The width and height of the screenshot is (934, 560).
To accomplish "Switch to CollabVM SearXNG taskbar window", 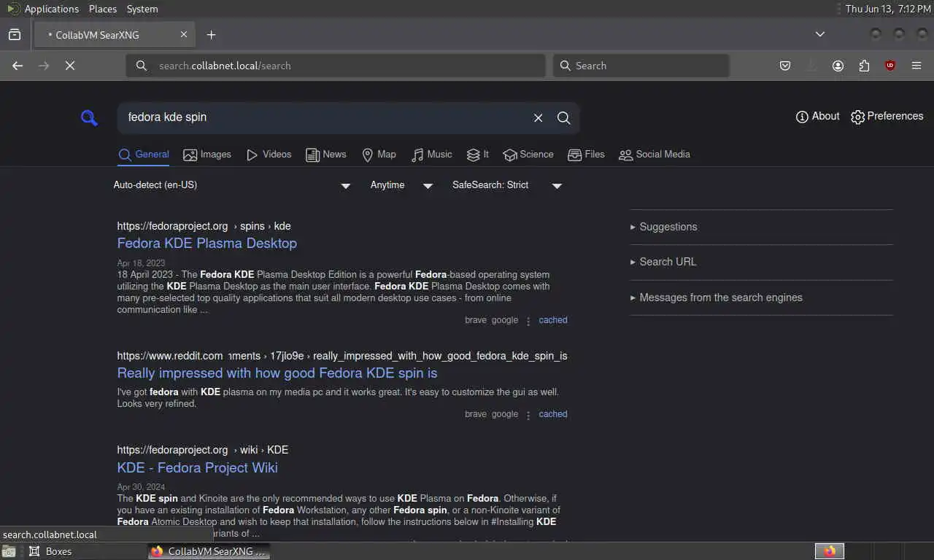I will 209,551.
